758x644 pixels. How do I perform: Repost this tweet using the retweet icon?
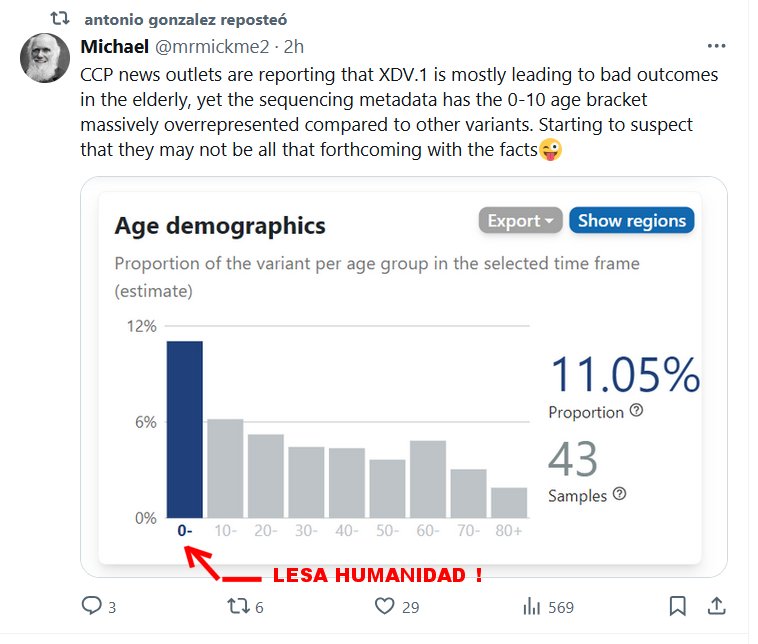point(238,606)
